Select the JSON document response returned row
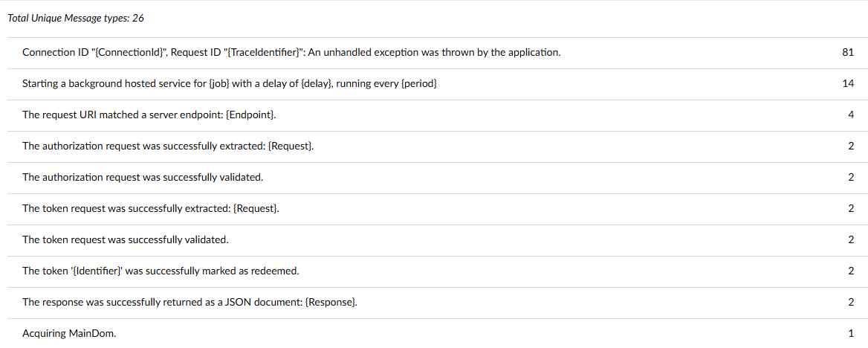 [190, 303]
